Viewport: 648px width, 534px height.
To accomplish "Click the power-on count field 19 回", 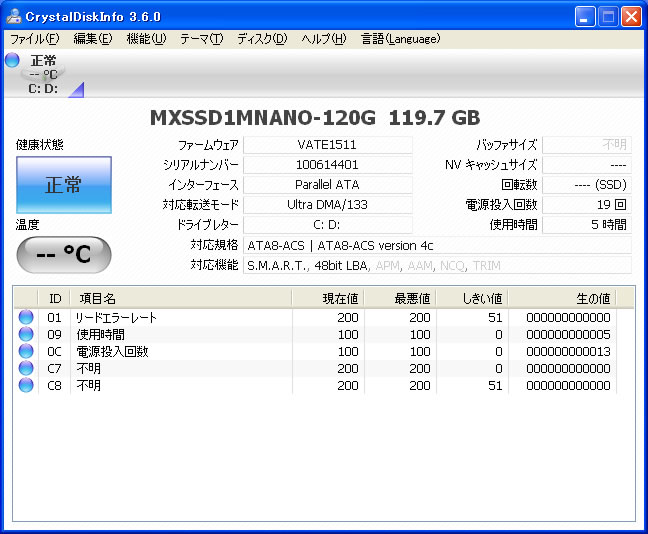I will pos(587,205).
